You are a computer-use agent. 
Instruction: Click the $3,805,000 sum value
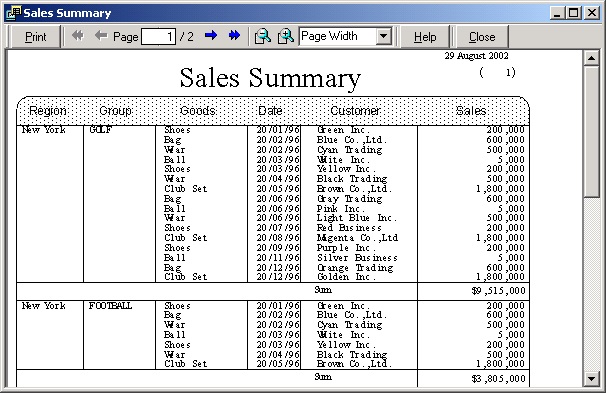(499, 379)
